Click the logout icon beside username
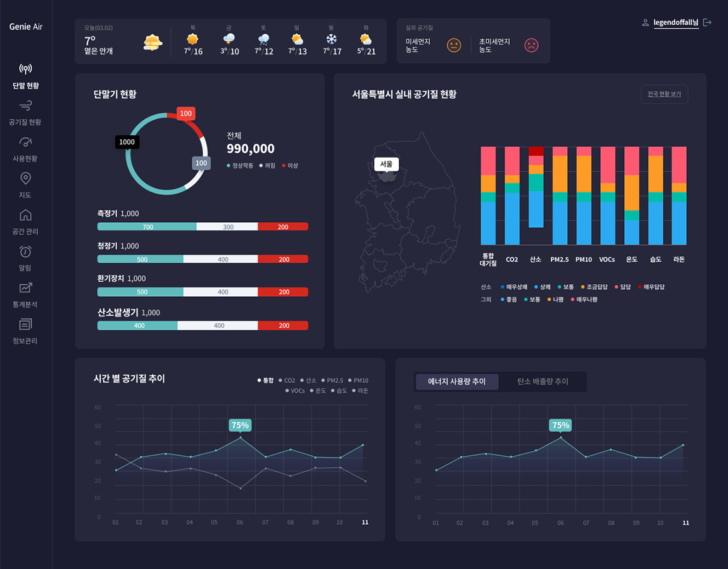Image resolution: width=728 pixels, height=569 pixels. click(x=707, y=23)
